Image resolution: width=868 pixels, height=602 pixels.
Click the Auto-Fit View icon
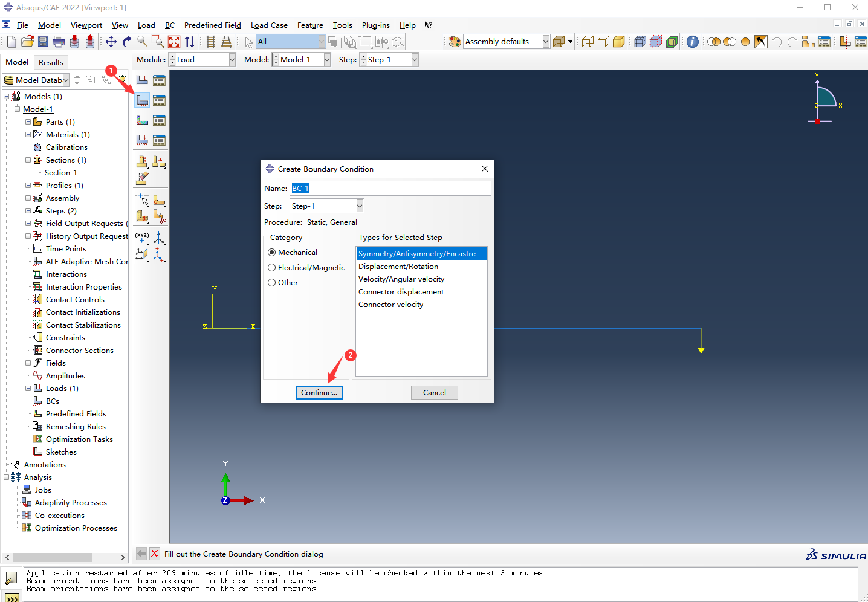click(x=174, y=42)
